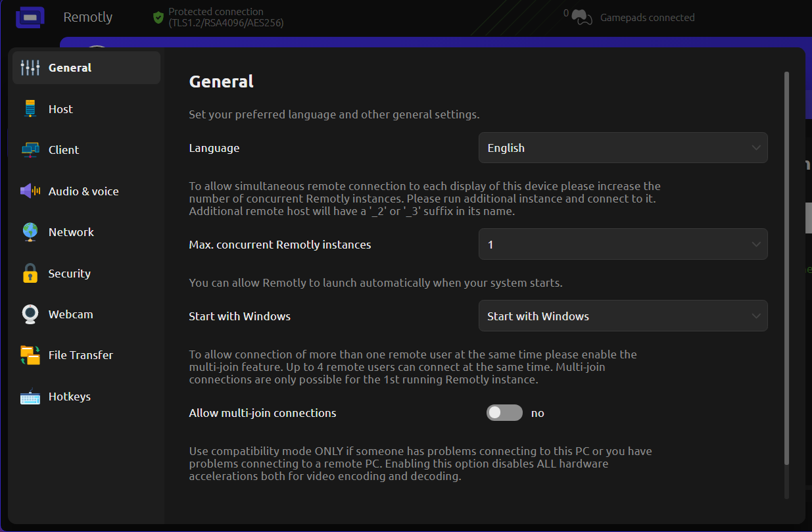Viewport: 812px width, 532px height.
Task: Click the settings panel vertical scrollbar
Action: (x=786, y=263)
